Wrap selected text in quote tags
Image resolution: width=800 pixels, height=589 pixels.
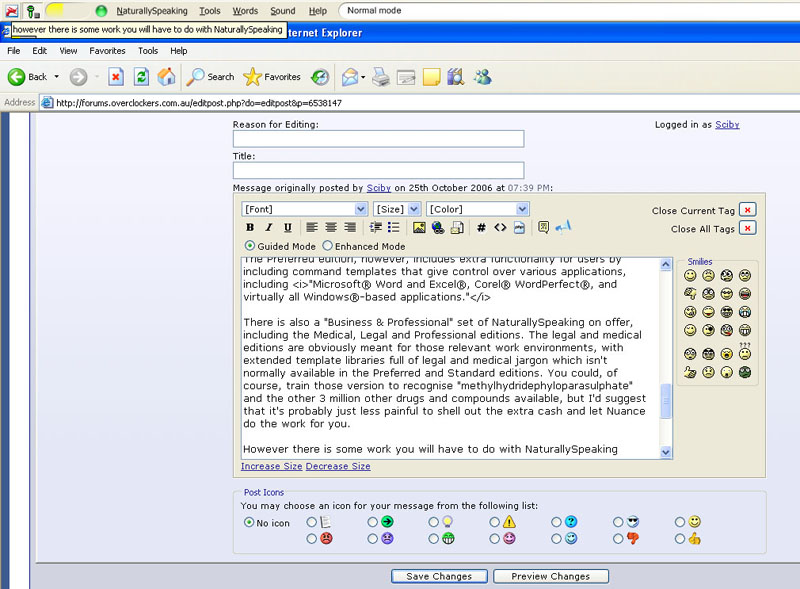tap(543, 228)
